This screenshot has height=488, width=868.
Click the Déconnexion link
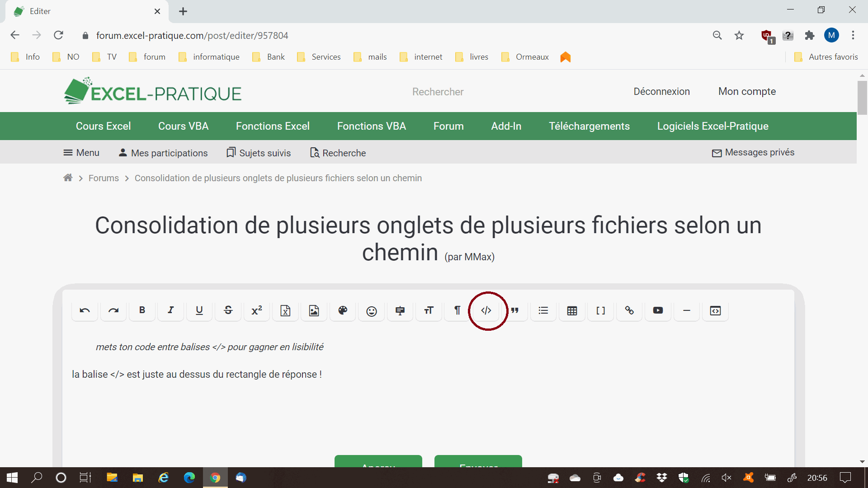tap(661, 92)
